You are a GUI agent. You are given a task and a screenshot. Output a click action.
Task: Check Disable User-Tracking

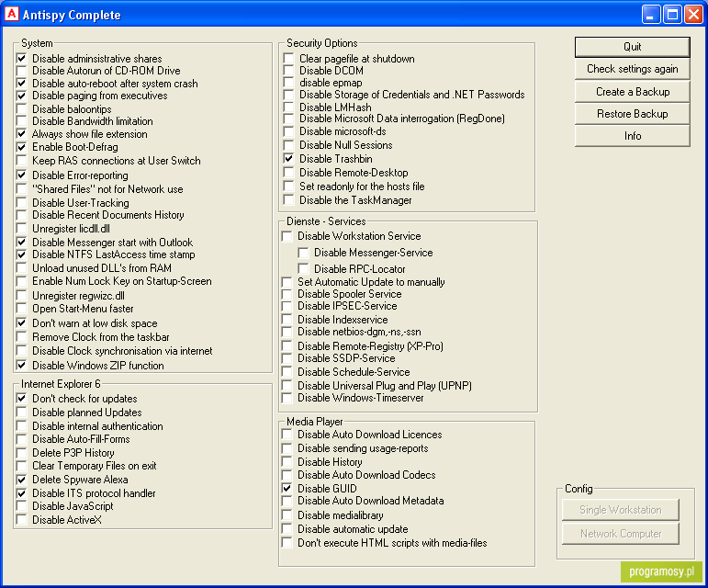point(21,202)
